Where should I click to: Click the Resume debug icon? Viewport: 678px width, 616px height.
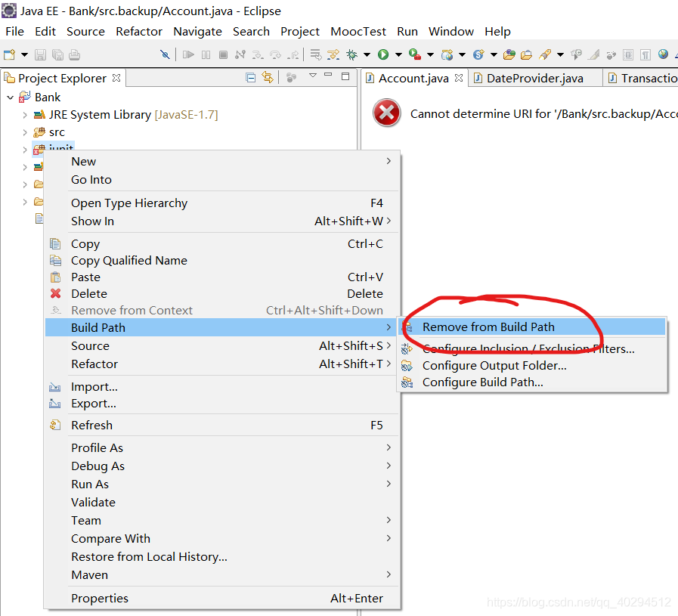coord(188,54)
